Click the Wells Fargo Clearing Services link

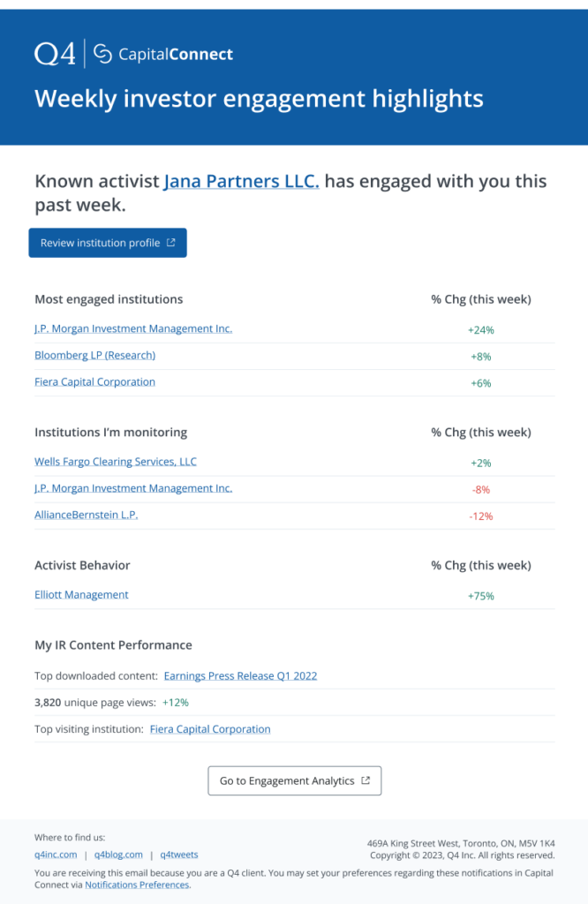[115, 461]
